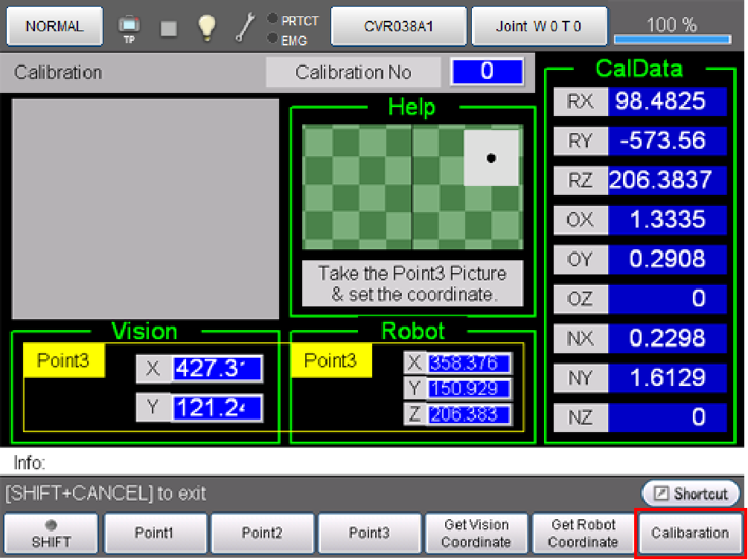Viewport: 748px width, 560px height.
Task: Click the gray stop square icon
Action: [x=169, y=28]
